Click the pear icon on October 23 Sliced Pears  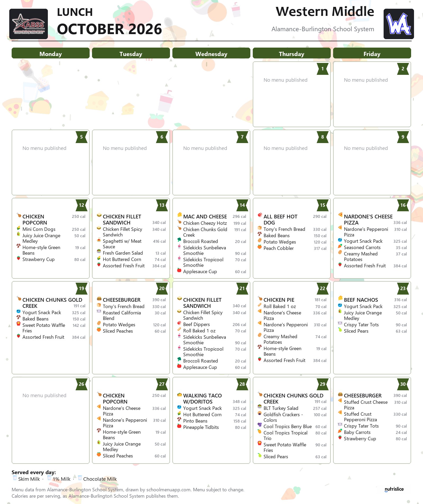pyautogui.click(x=340, y=330)
